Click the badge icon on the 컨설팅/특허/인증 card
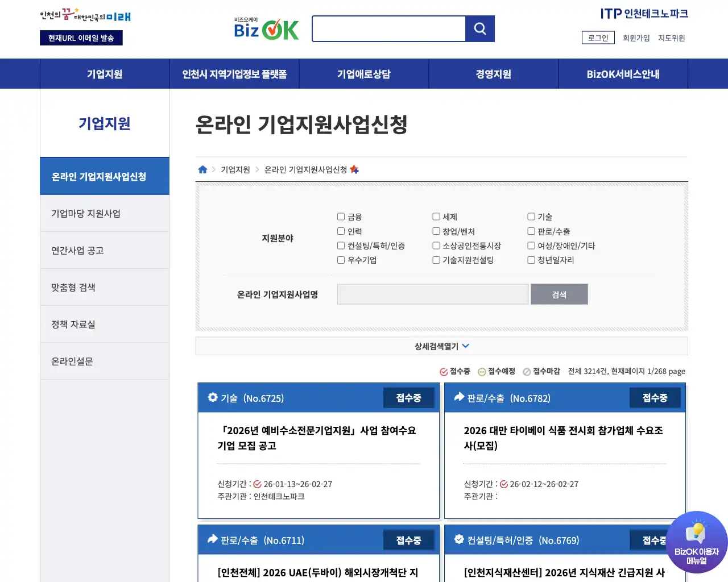Viewport: 728px width, 582px height. click(x=458, y=539)
